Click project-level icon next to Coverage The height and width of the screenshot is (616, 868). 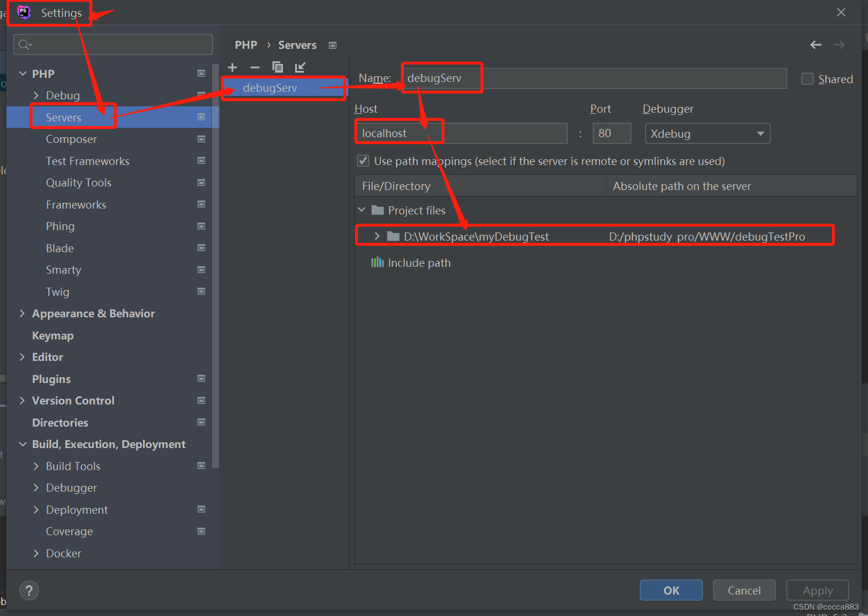click(201, 531)
